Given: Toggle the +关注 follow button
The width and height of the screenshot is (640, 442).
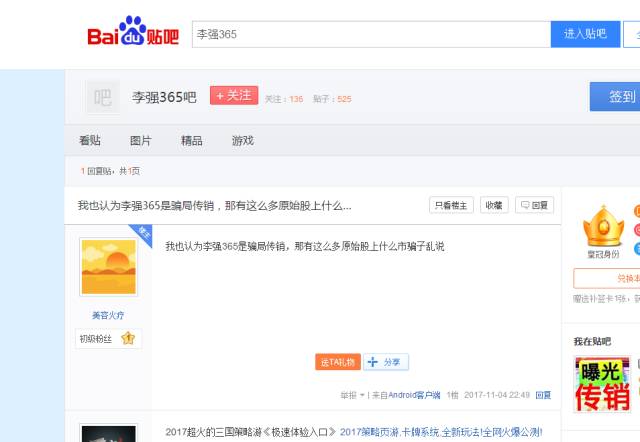Looking at the screenshot, I should click(234, 96).
